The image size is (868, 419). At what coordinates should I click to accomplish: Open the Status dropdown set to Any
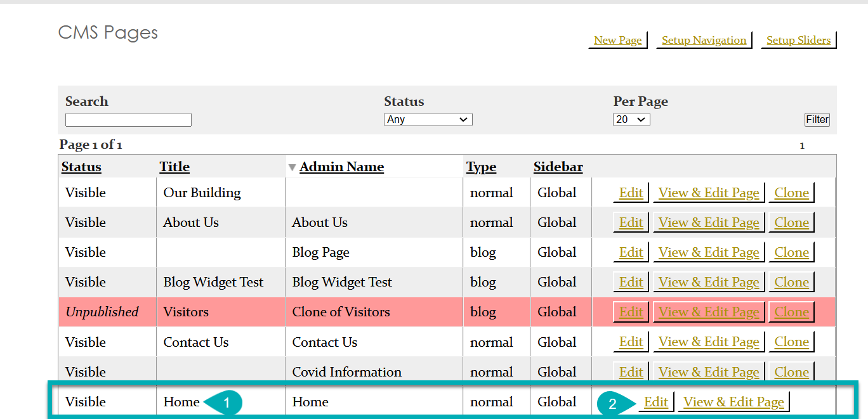428,119
